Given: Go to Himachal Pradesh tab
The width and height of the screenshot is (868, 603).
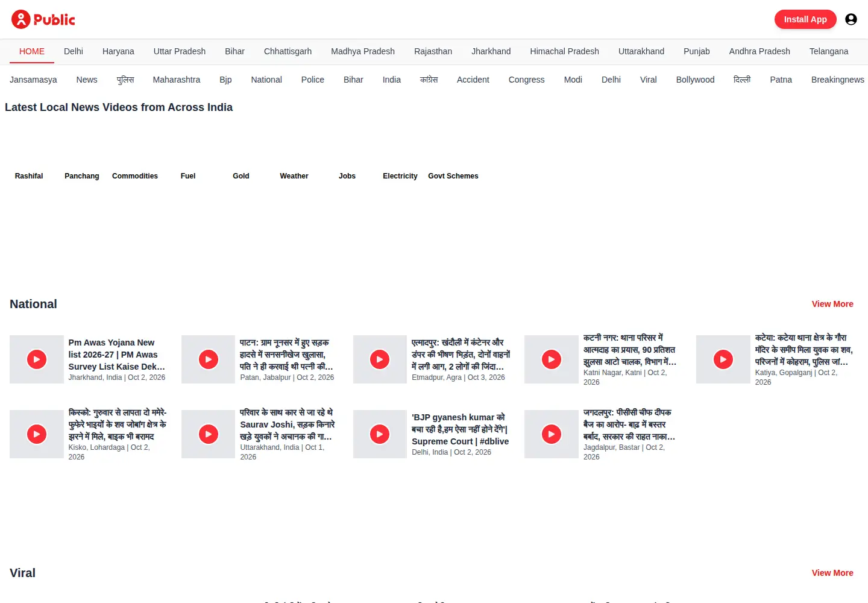Looking at the screenshot, I should (564, 51).
